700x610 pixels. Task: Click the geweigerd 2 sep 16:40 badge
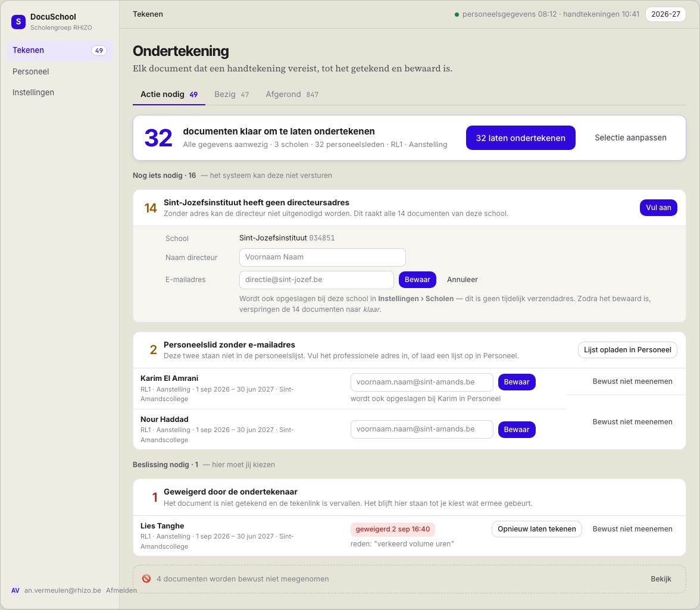coord(393,529)
